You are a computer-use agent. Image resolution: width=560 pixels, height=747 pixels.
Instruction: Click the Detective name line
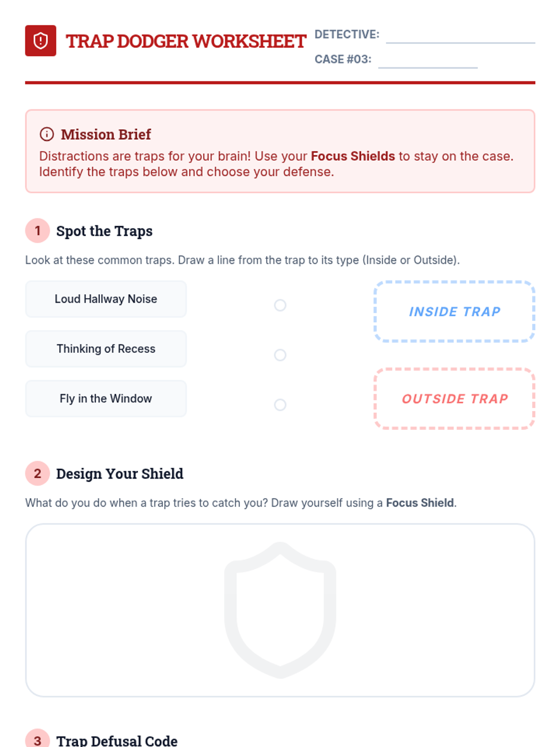click(x=460, y=36)
